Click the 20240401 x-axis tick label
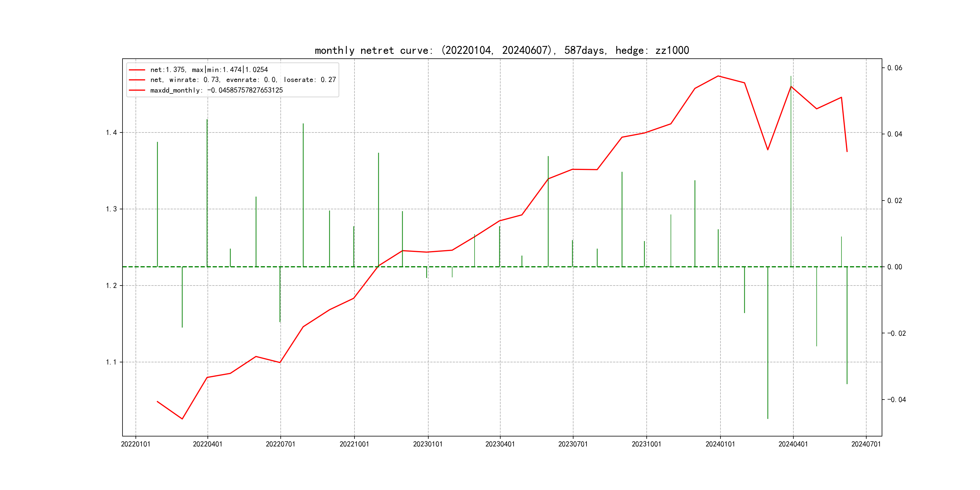Viewport: 980px width, 490px height. point(793,444)
